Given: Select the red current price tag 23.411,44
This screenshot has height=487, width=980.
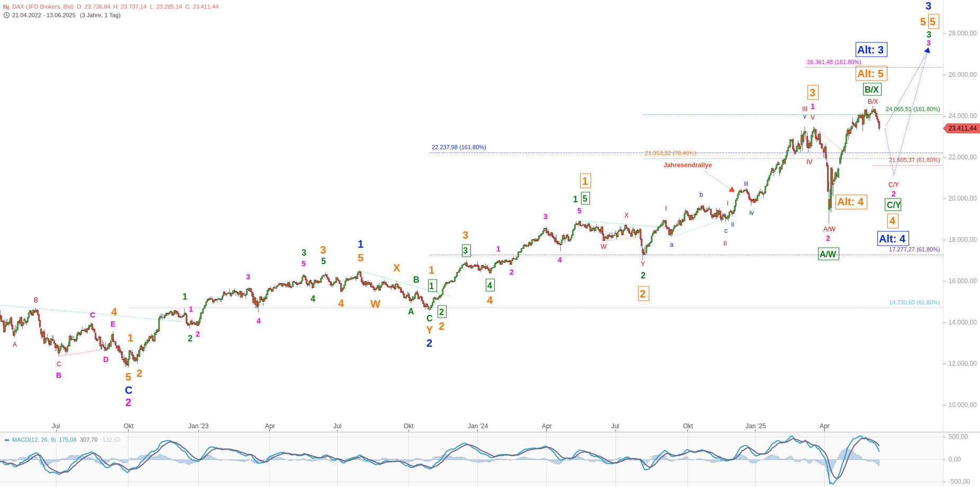Looking at the screenshot, I should pyautogui.click(x=961, y=128).
